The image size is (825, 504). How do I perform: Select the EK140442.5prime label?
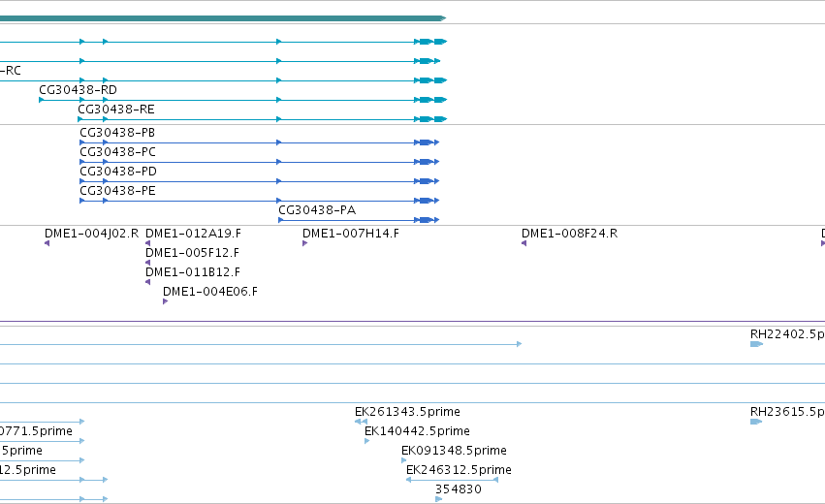coord(417,431)
